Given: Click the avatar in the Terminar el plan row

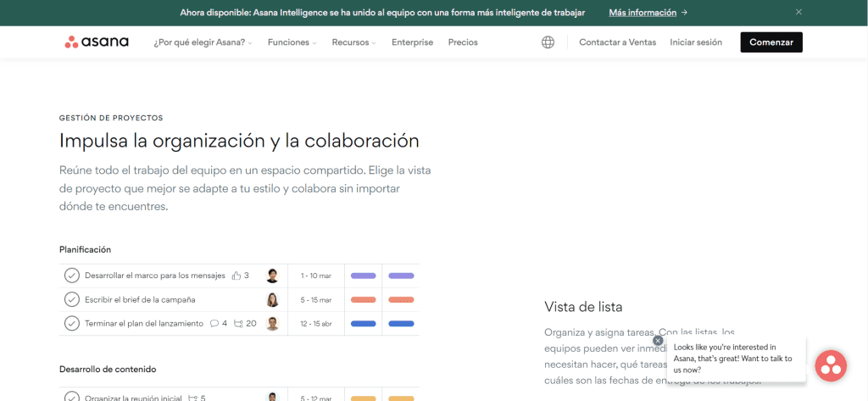Looking at the screenshot, I should [272, 324].
